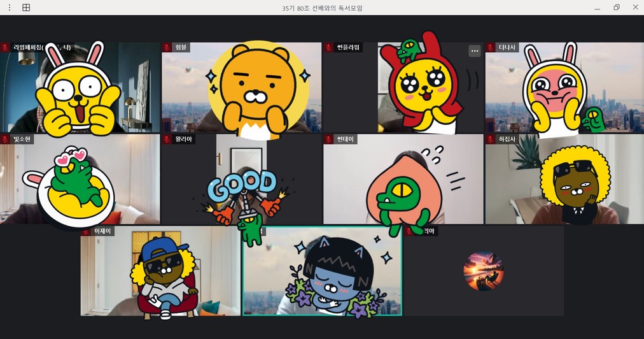Click the muted mic icon beside 험블
The image size is (644, 339).
click(x=167, y=47)
